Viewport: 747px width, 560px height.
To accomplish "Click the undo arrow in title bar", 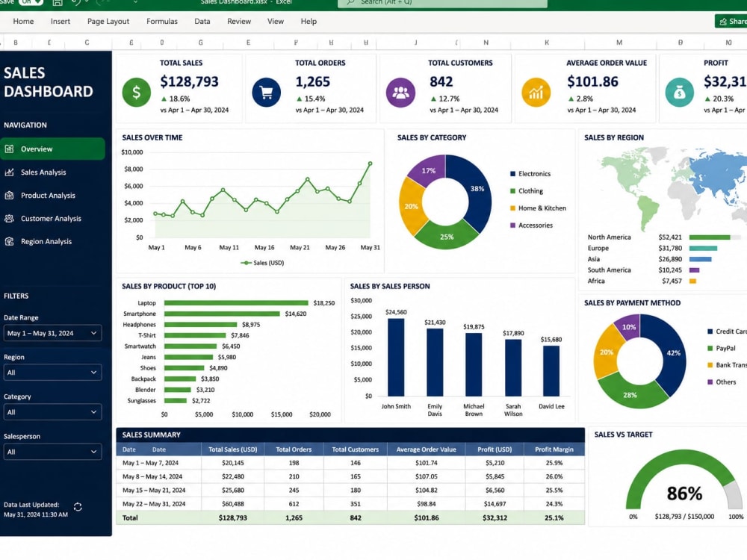I will (x=75, y=2).
